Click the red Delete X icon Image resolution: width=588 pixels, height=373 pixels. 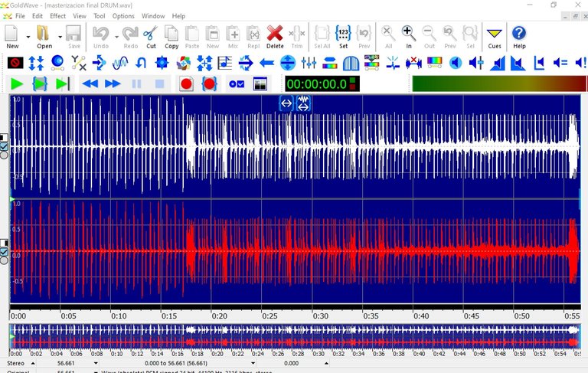click(275, 38)
